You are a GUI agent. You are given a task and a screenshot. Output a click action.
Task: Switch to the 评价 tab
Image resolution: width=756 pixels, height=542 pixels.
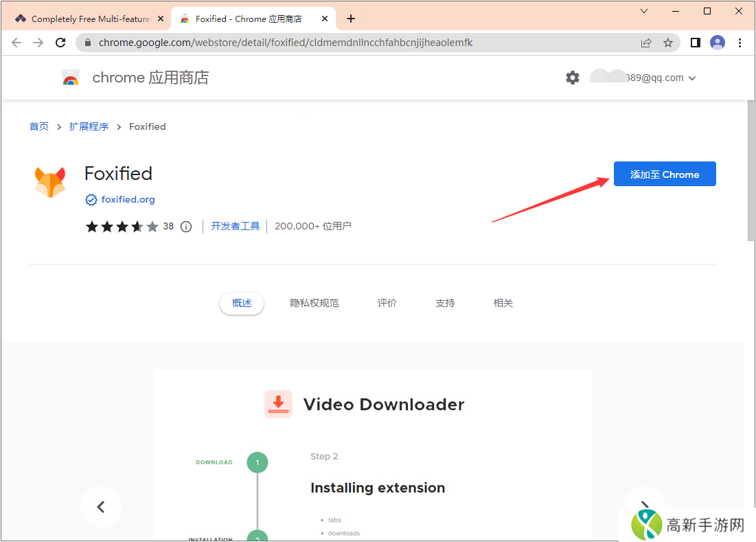coord(387,302)
